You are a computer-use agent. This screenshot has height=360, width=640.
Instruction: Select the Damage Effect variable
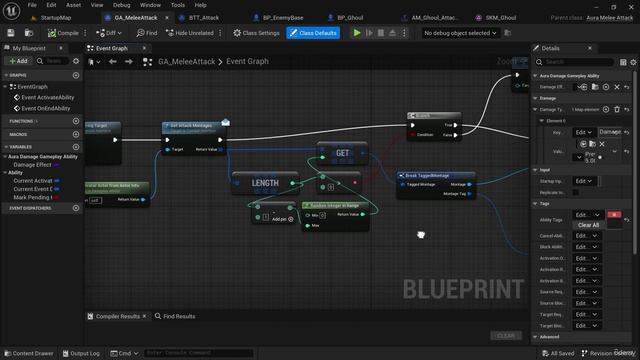pyautogui.click(x=33, y=165)
